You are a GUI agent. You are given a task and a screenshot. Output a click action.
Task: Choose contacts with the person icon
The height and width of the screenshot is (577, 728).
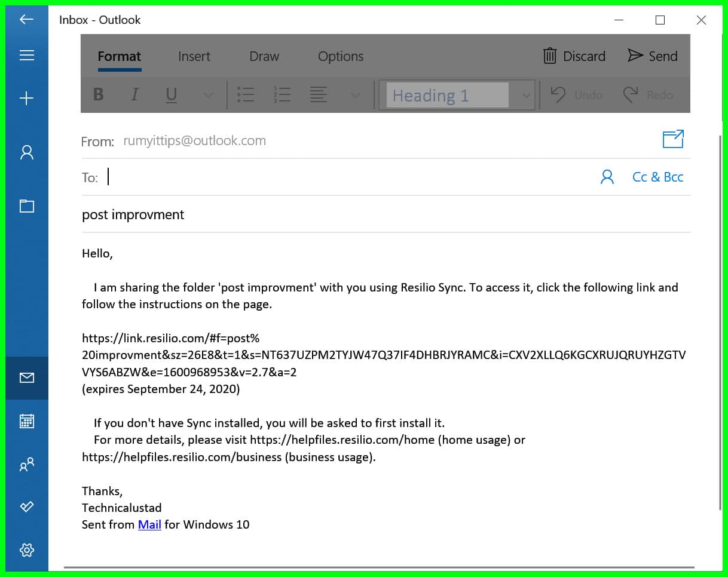click(607, 177)
